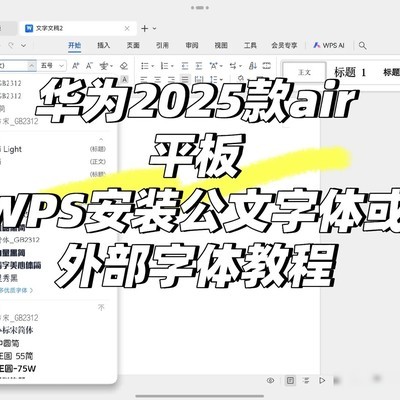Close the 文字文稿2 tab
The width and height of the screenshot is (400, 400).
(x=127, y=29)
